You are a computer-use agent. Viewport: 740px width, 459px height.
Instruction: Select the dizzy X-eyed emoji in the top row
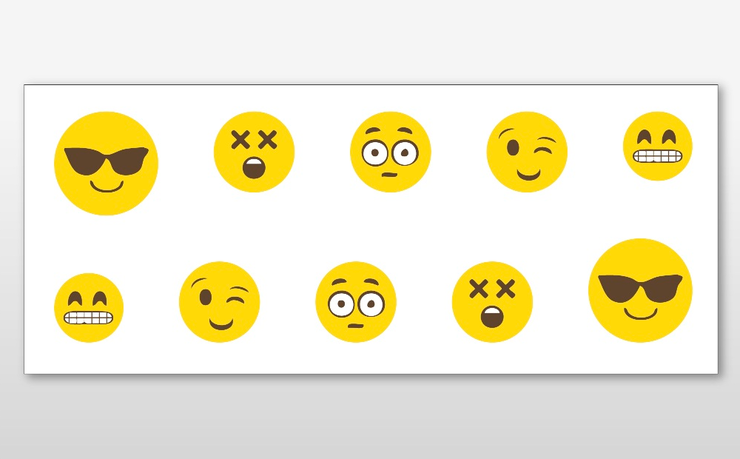(254, 152)
